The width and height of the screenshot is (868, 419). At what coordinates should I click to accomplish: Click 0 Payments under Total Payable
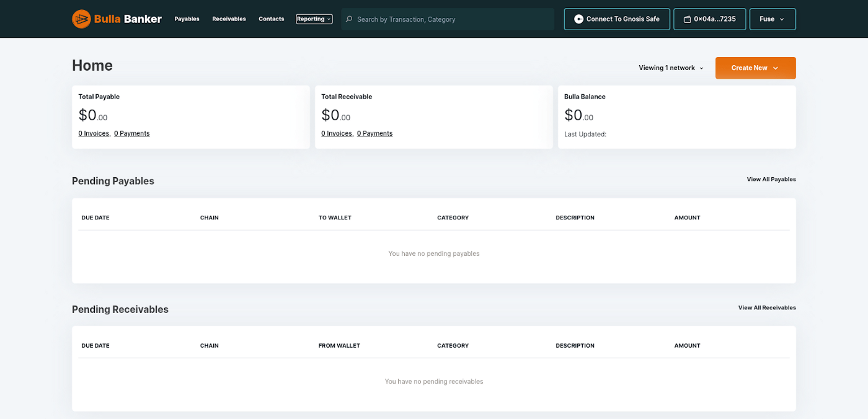click(x=131, y=133)
